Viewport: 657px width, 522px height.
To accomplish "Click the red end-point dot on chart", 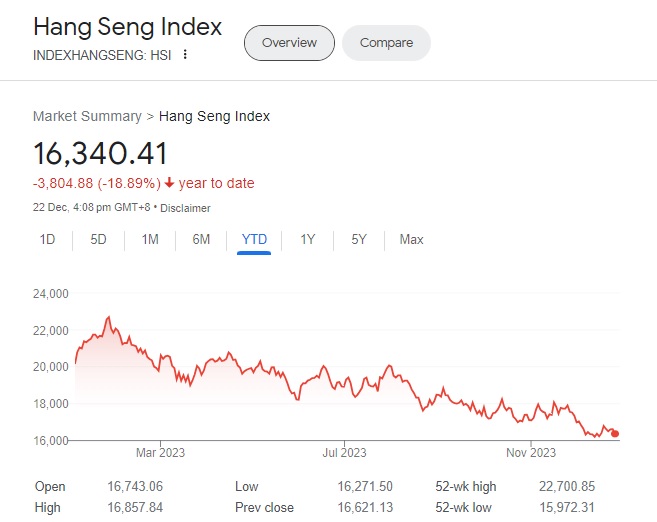I will (x=615, y=433).
